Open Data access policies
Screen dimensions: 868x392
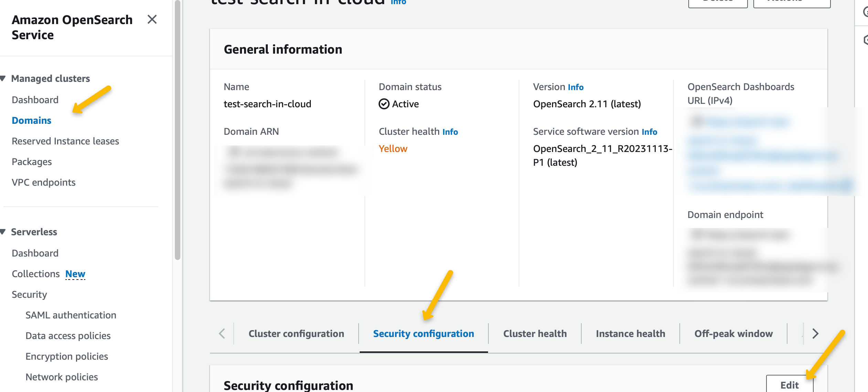tap(68, 336)
